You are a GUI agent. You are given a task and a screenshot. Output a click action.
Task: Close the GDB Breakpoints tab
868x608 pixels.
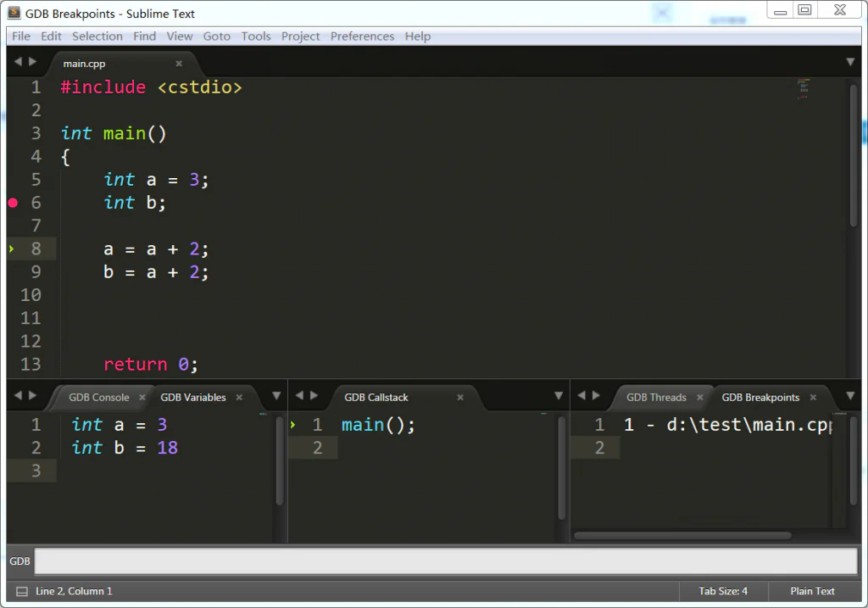[813, 397]
